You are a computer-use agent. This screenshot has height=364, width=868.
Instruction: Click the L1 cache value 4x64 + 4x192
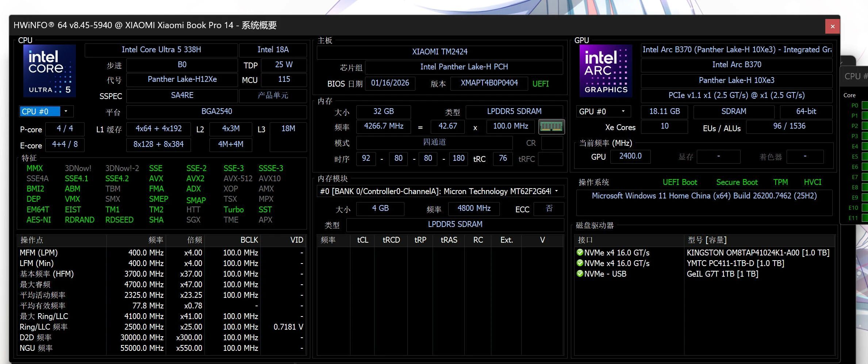click(158, 129)
